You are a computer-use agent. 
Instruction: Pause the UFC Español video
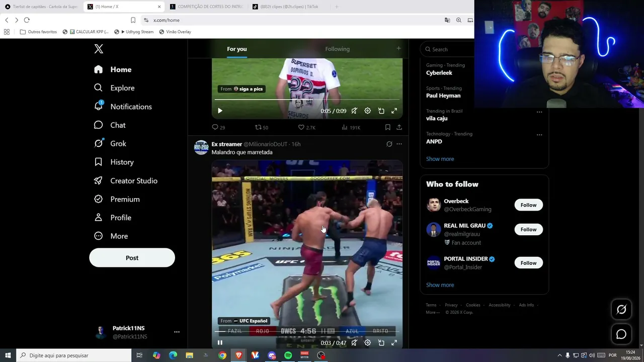click(x=220, y=343)
